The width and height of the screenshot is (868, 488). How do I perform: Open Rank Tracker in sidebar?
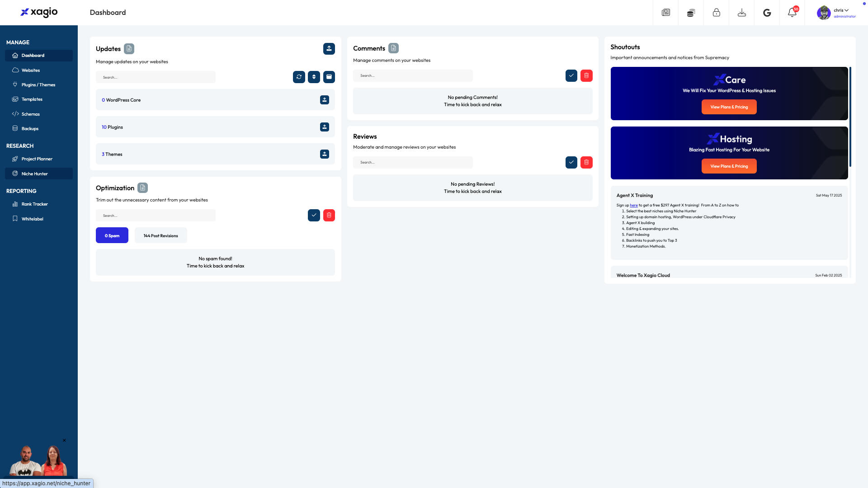39,204
